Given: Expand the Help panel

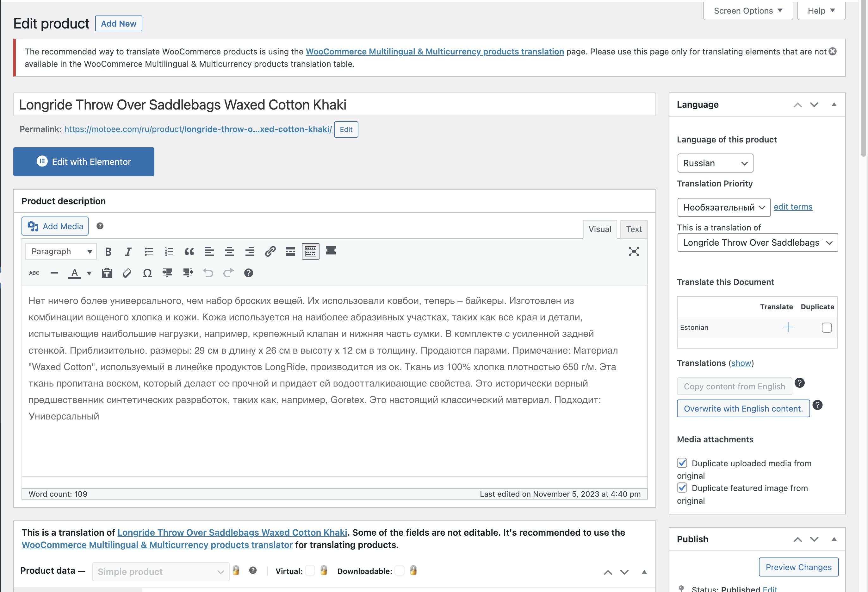Looking at the screenshot, I should [x=821, y=10].
